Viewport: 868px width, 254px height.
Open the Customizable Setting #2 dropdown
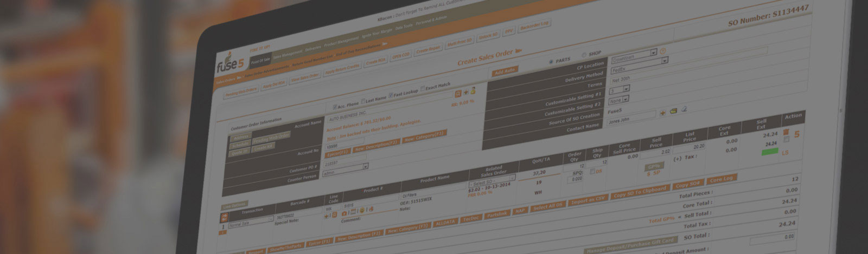pyautogui.click(x=618, y=100)
